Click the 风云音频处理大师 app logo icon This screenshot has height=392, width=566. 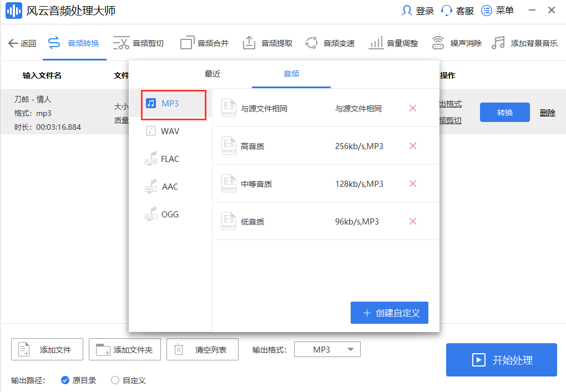point(14,11)
